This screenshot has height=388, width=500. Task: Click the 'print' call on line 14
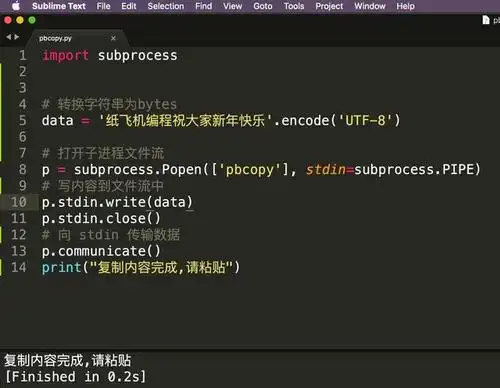(61, 268)
